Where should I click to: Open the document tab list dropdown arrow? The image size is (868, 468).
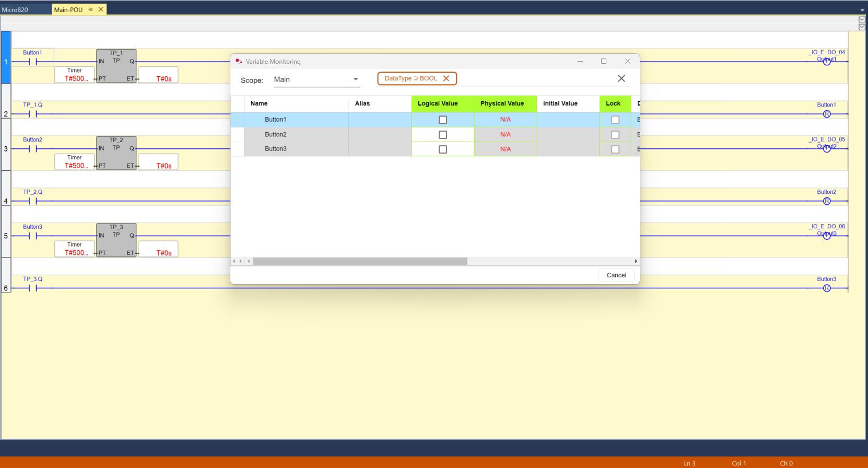point(862,10)
